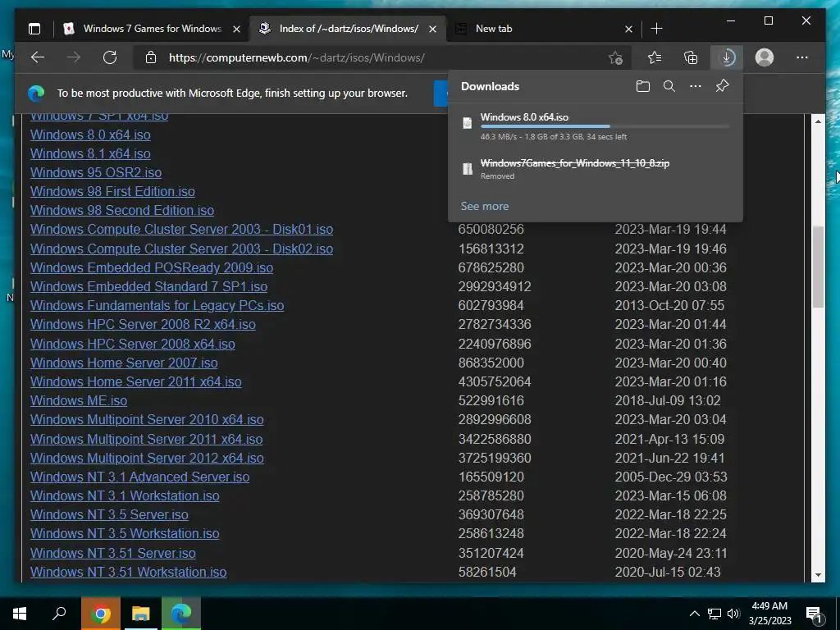840x630 pixels.
Task: Open Windows Fundamentals for Legacy PCs.iso link
Action: pos(157,305)
